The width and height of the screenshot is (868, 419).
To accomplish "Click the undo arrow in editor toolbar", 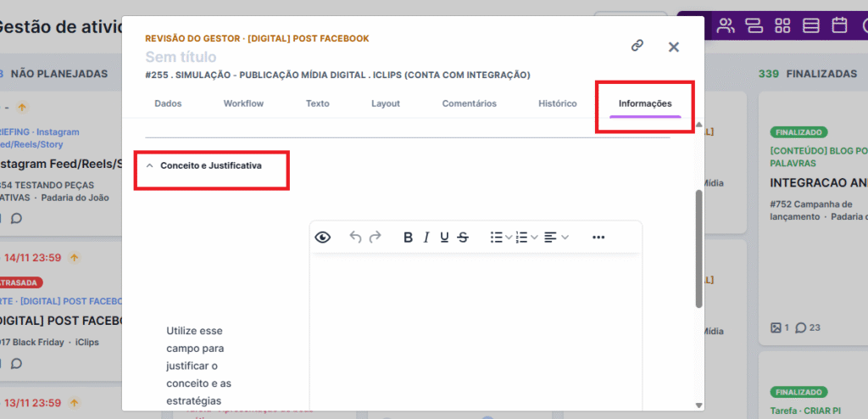I will click(356, 237).
